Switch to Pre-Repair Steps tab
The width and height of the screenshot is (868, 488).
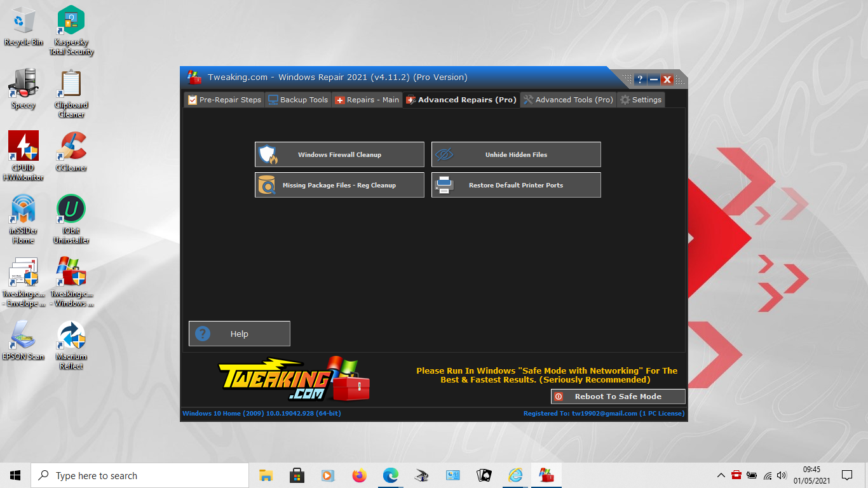(224, 100)
